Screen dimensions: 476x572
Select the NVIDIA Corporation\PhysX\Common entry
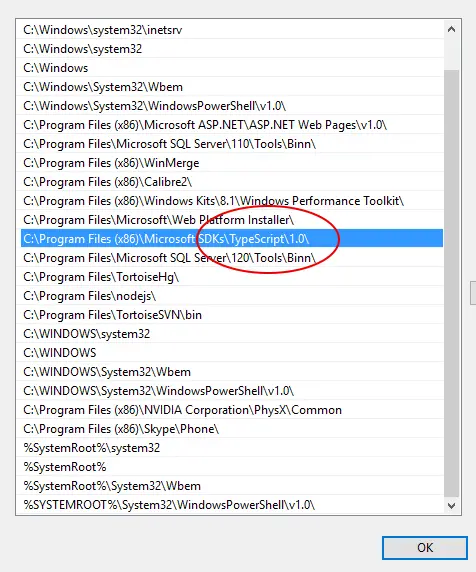[x=232, y=410]
